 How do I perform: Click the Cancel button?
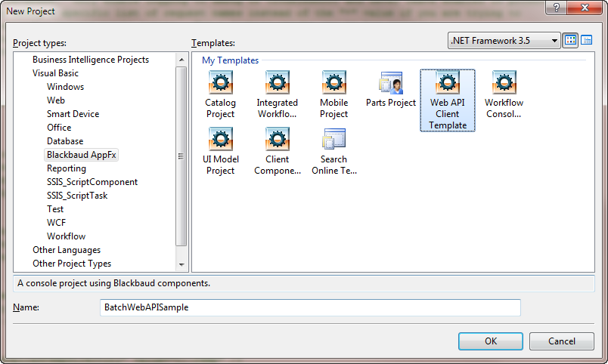[561, 341]
